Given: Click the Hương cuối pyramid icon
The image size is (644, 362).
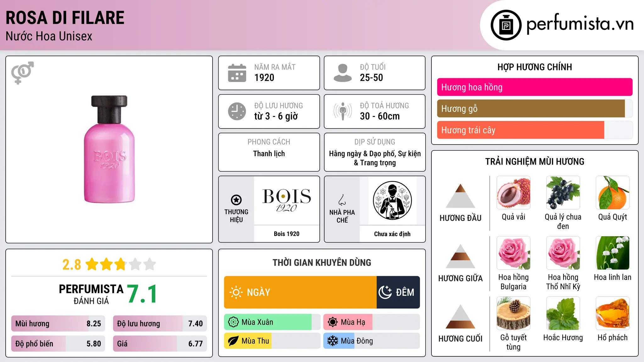Looking at the screenshot, I should pyautogui.click(x=460, y=316).
